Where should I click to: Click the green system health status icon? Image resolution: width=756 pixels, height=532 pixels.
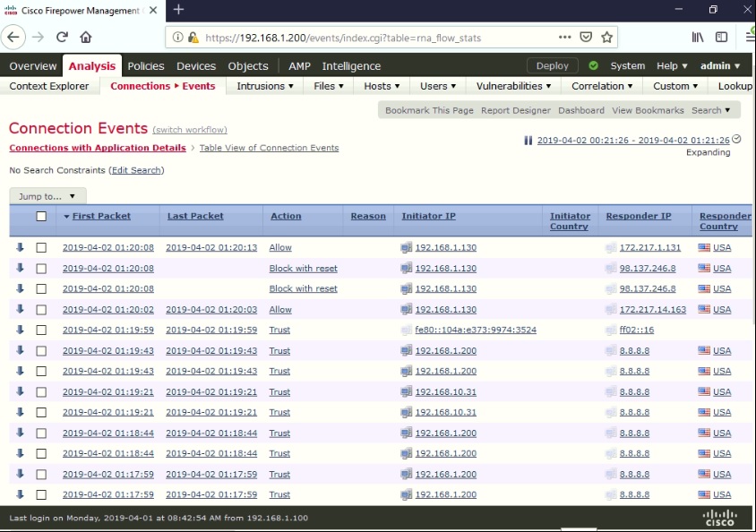pos(593,65)
